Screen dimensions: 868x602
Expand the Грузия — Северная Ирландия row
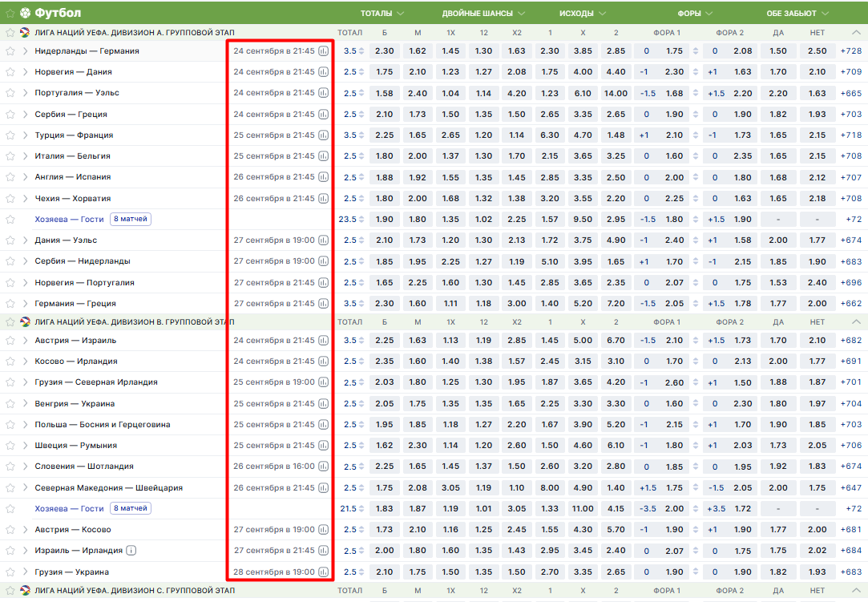(25, 382)
